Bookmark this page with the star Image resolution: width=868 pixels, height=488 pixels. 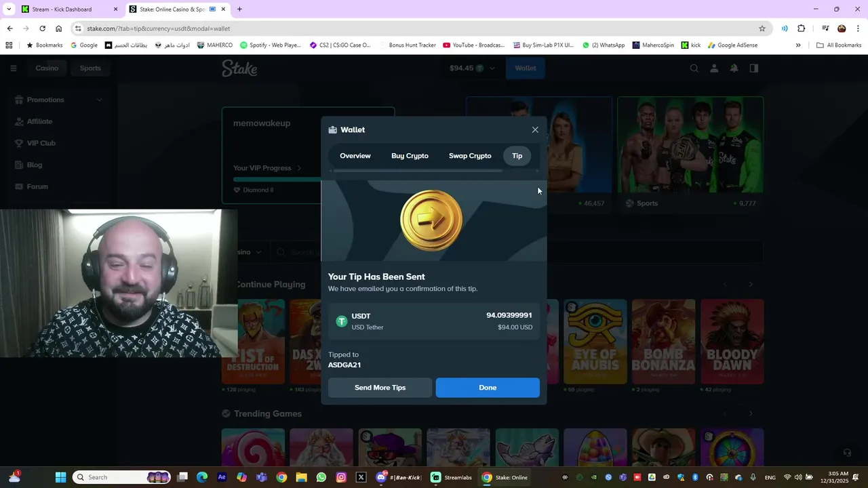click(762, 28)
